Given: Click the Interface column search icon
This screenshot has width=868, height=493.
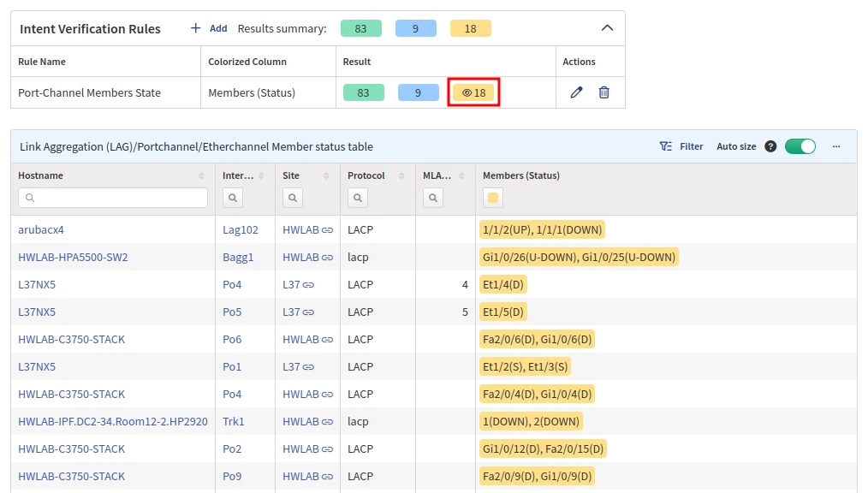Looking at the screenshot, I should pyautogui.click(x=233, y=198).
